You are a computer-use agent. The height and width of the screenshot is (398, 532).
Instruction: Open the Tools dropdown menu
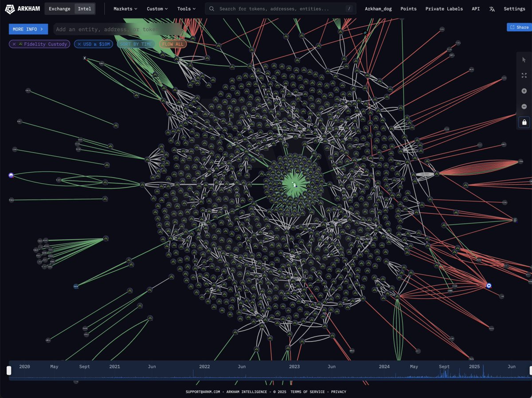pos(186,9)
